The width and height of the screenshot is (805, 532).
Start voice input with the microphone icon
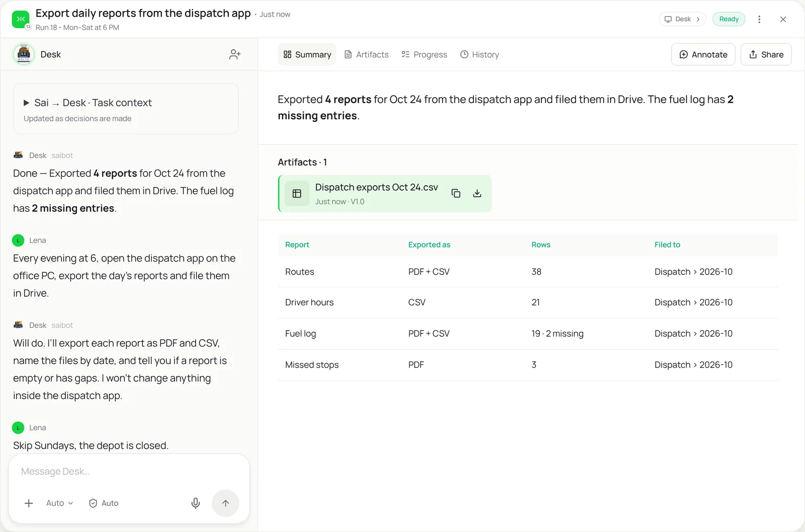pos(196,503)
